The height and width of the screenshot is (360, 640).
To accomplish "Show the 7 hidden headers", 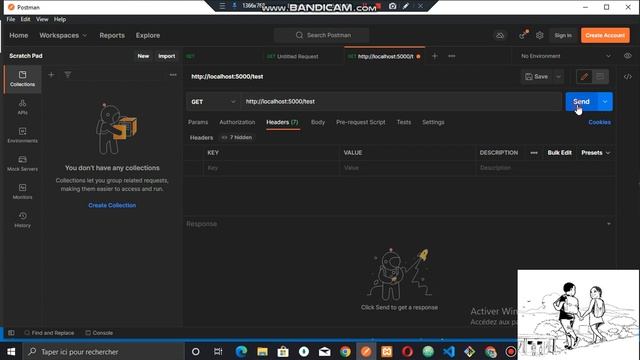I will (237, 138).
